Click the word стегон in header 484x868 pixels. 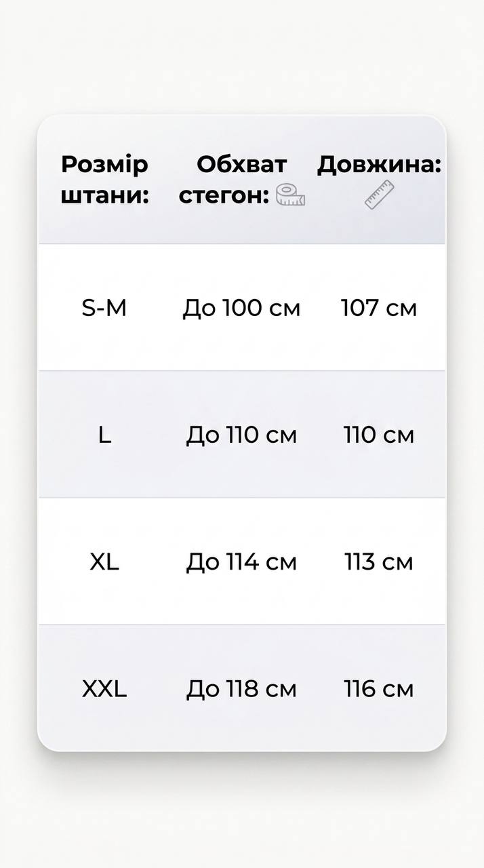pos(224,196)
